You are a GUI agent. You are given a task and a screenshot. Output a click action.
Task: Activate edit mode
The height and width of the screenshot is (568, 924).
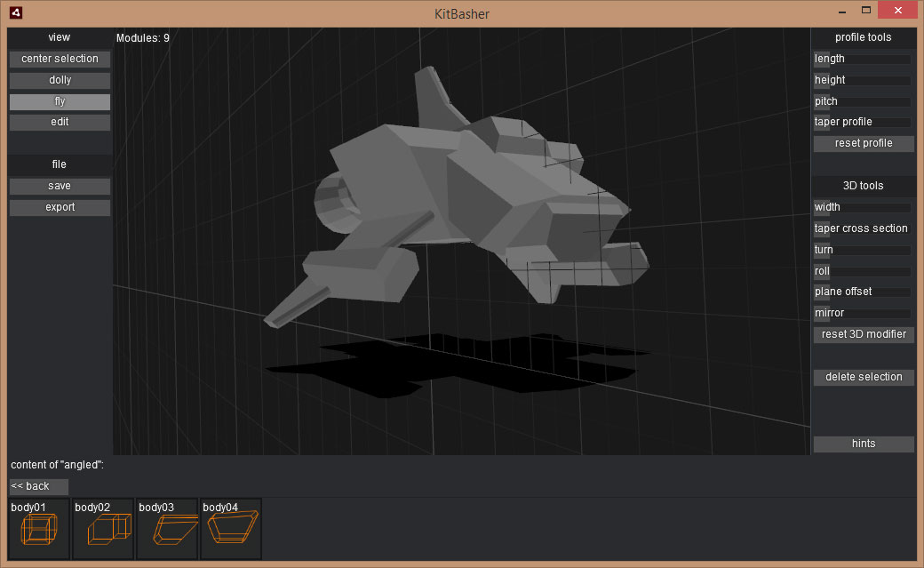point(60,122)
